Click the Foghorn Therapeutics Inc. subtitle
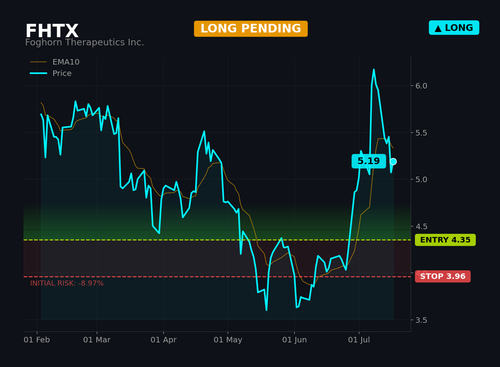Image resolution: width=500 pixels, height=367 pixels. (x=85, y=43)
